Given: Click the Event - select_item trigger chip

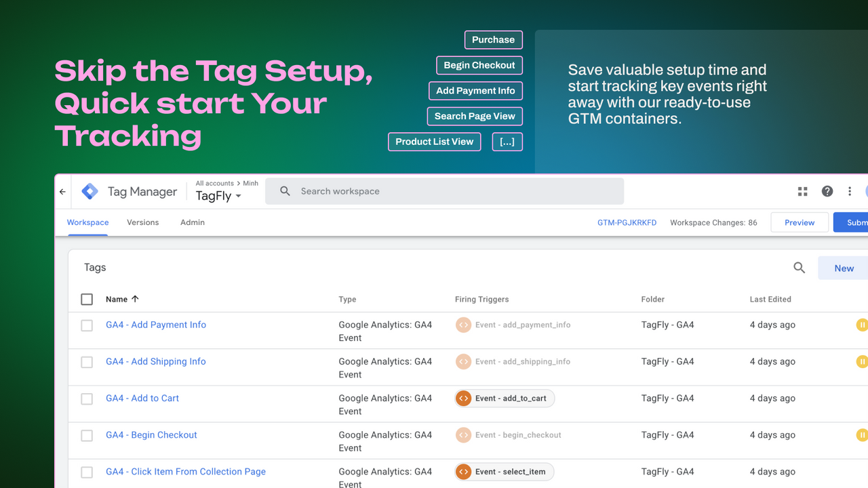Looking at the screenshot, I should 504,471.
